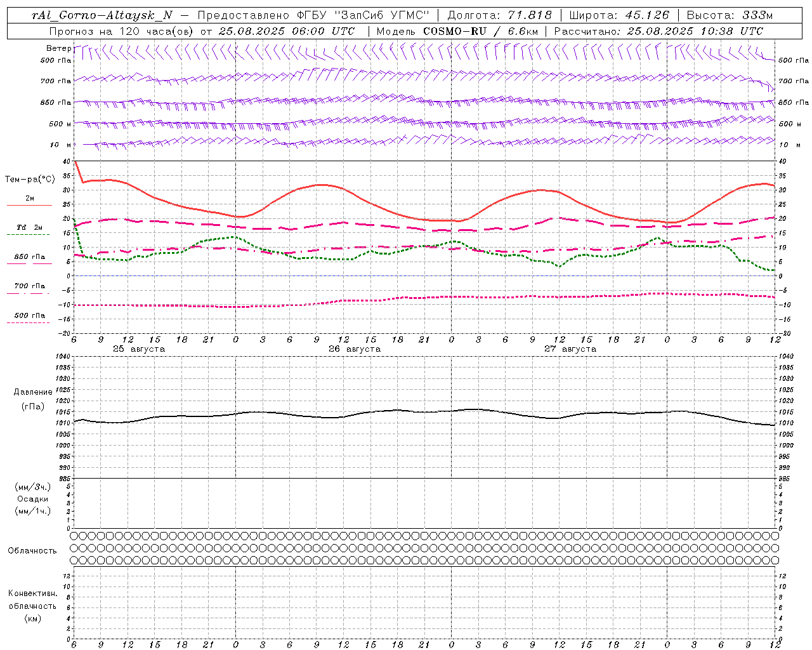Screen dimensions: 812x650
Task: Select the latitude value Широта: 45.126
Action: tap(619, 16)
